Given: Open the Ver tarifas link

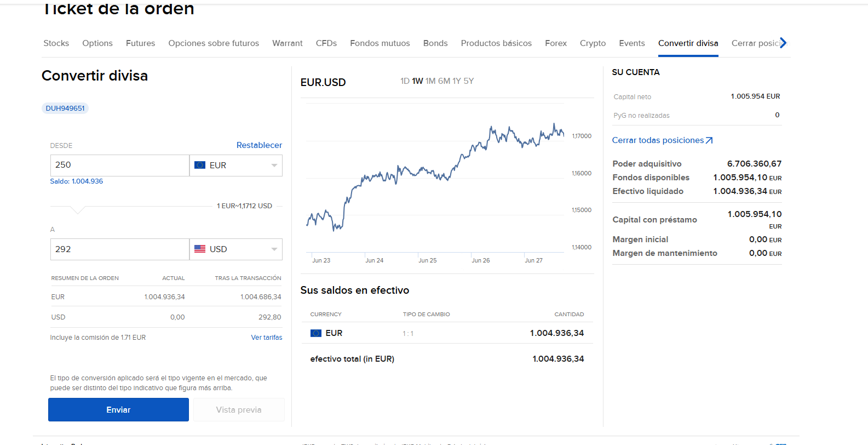Looking at the screenshot, I should [267, 338].
